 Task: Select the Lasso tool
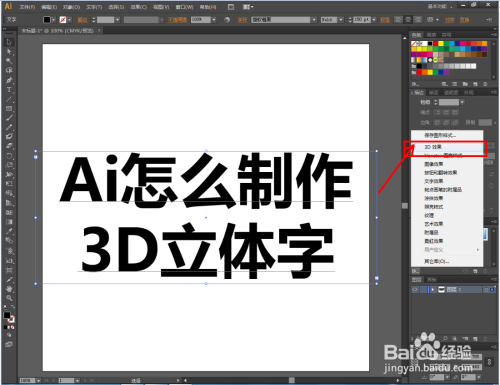(x=9, y=70)
